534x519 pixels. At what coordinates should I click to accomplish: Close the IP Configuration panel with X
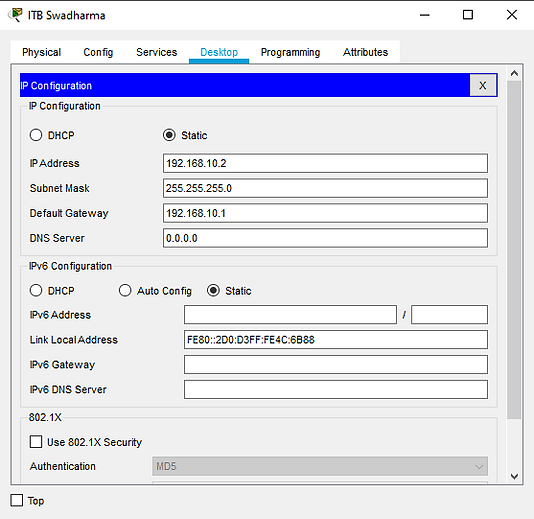click(x=483, y=85)
